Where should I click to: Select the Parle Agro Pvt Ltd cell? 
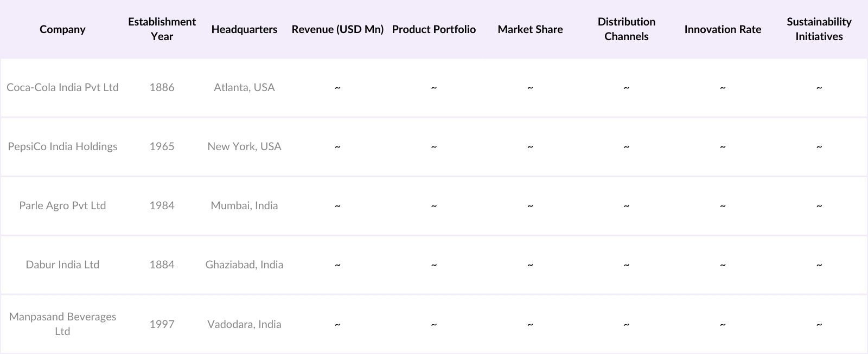click(62, 205)
